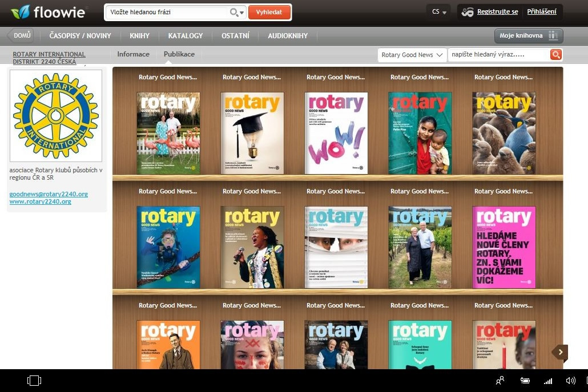This screenshot has width=588, height=392.
Task: Open the Moje knihovna button
Action: (528, 36)
